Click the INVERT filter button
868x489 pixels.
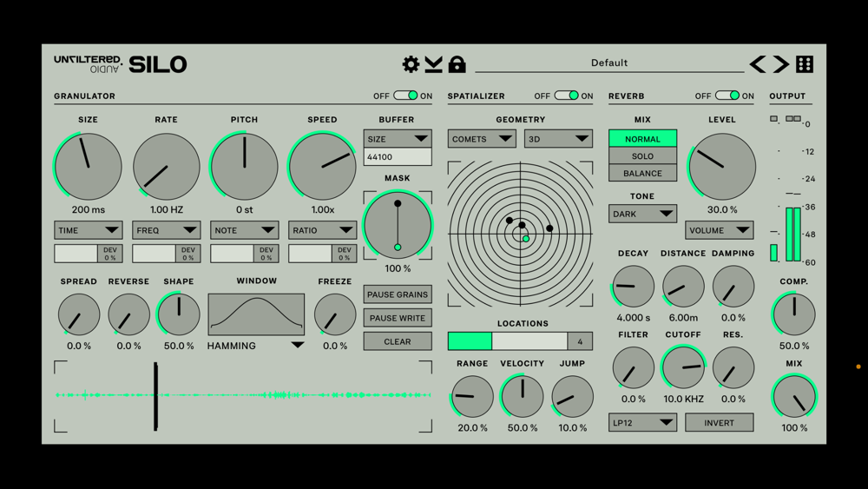coord(719,422)
